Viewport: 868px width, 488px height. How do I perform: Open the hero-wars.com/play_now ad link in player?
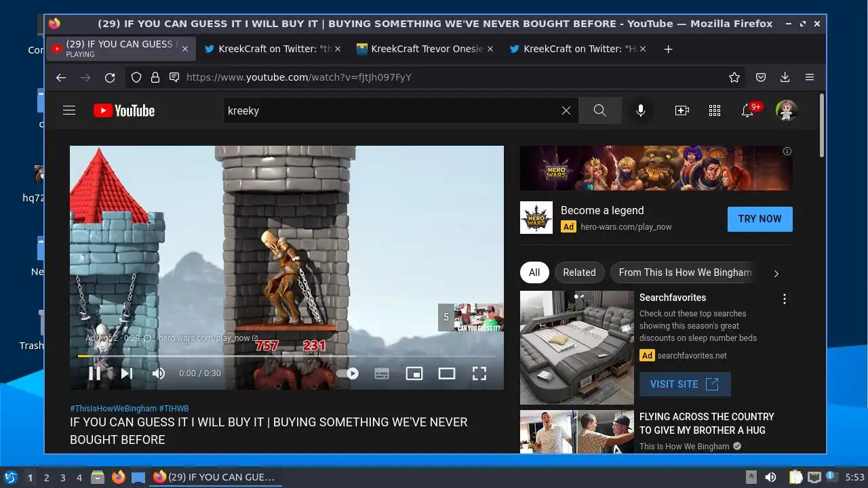(x=208, y=338)
